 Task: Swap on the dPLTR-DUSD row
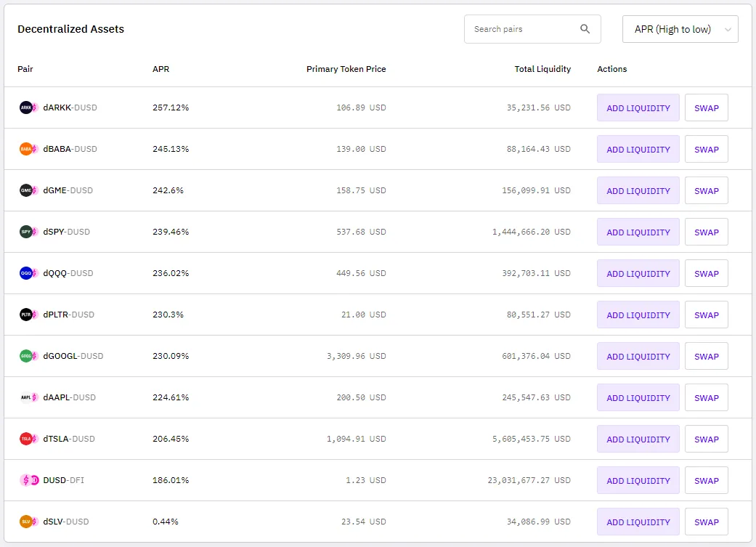[x=707, y=315]
